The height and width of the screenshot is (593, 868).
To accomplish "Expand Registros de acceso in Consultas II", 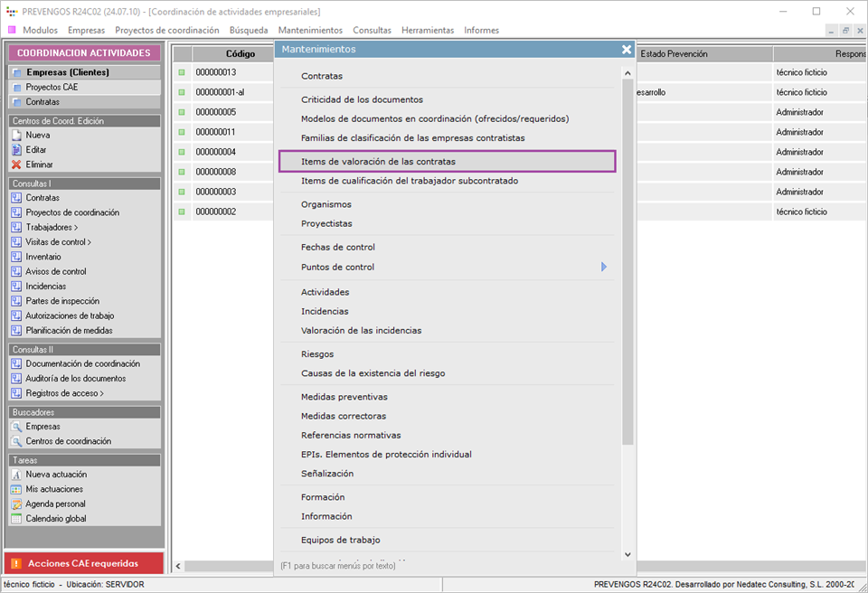I will (64, 393).
